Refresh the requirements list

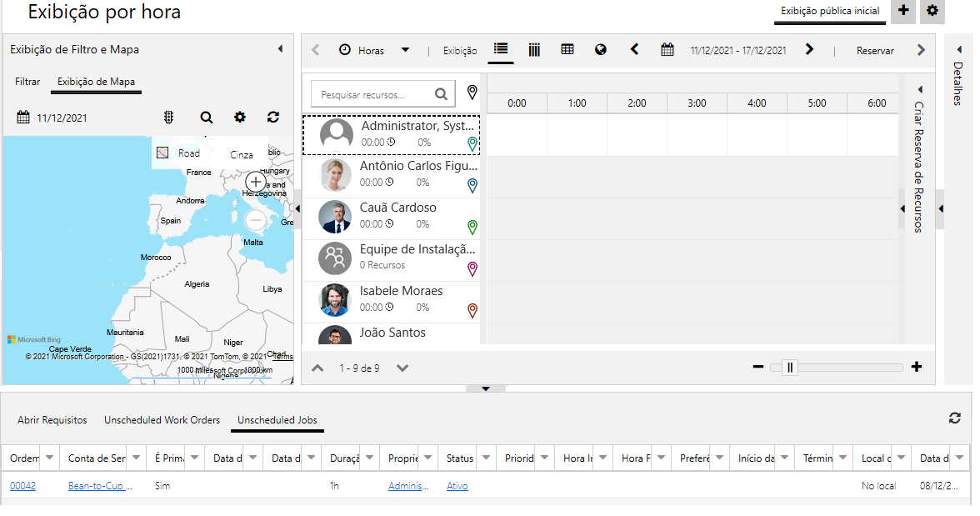pyautogui.click(x=954, y=418)
